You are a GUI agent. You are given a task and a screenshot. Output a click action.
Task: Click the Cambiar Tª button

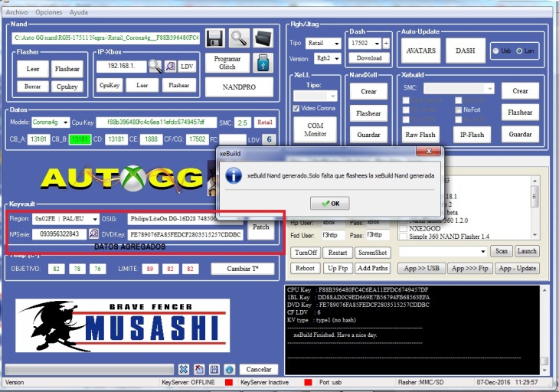pos(243,269)
